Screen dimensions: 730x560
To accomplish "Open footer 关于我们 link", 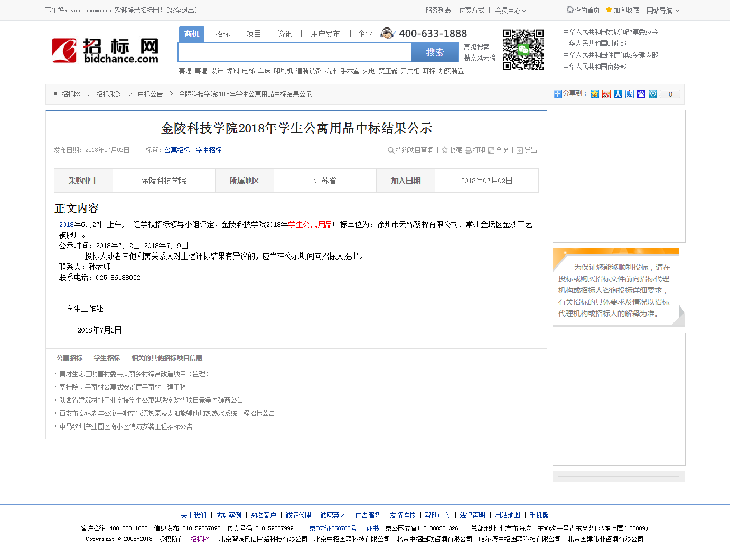I will tap(193, 515).
